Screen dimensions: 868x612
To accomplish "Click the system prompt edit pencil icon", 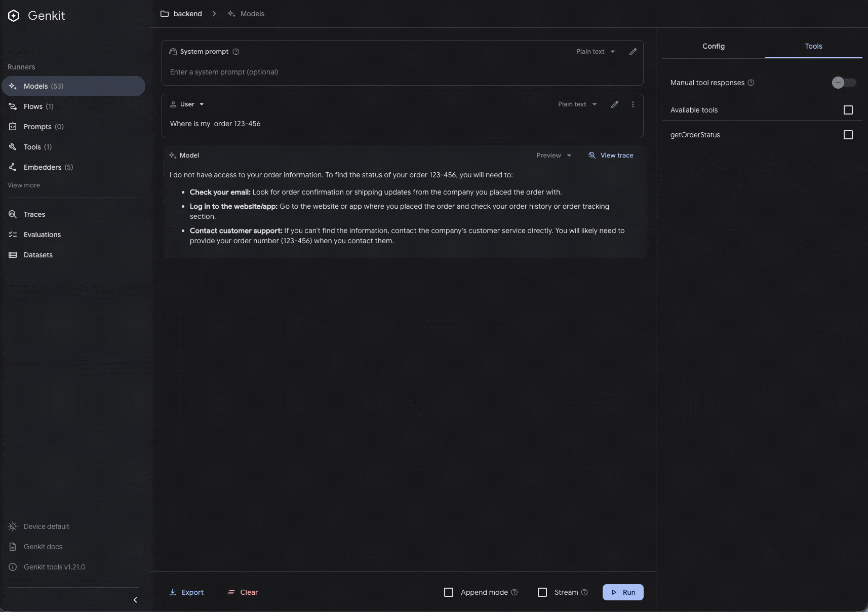I will 633,52.
